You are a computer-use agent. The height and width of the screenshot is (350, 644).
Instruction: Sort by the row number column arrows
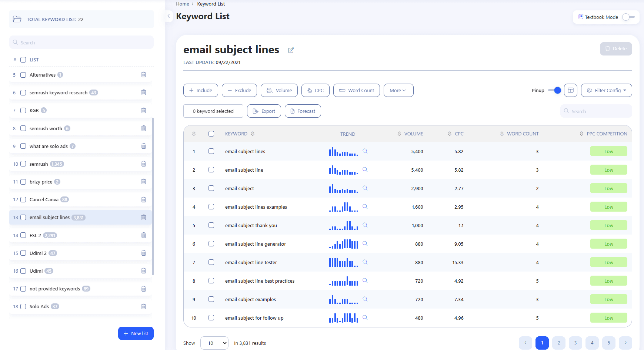pyautogui.click(x=194, y=134)
